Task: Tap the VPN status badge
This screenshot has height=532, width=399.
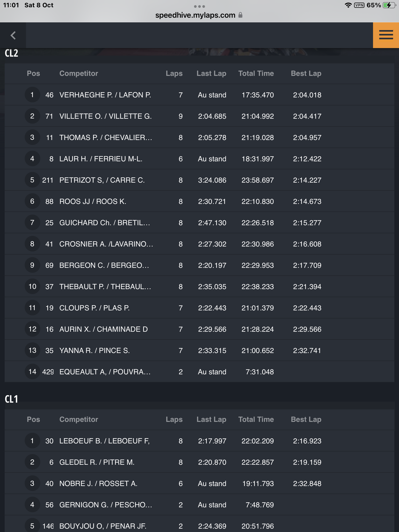Action: pos(359,5)
